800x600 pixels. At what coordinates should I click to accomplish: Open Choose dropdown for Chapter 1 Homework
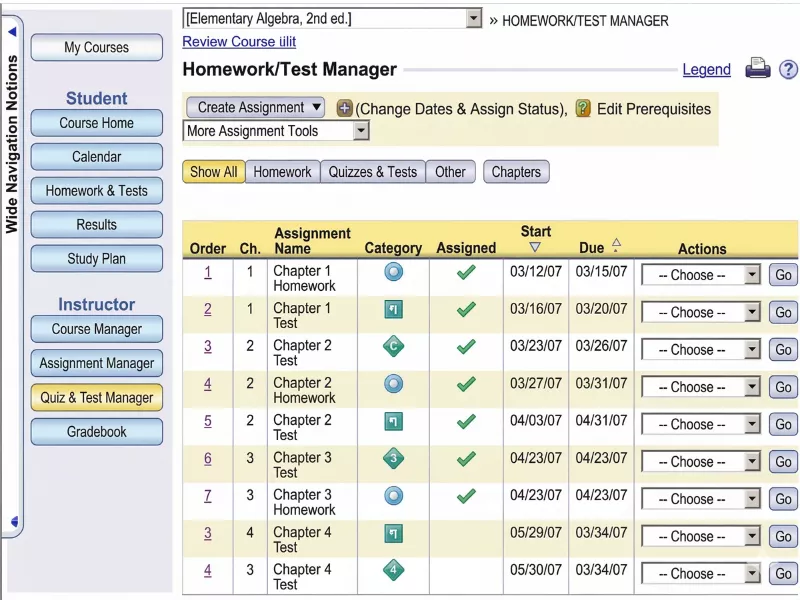point(701,275)
